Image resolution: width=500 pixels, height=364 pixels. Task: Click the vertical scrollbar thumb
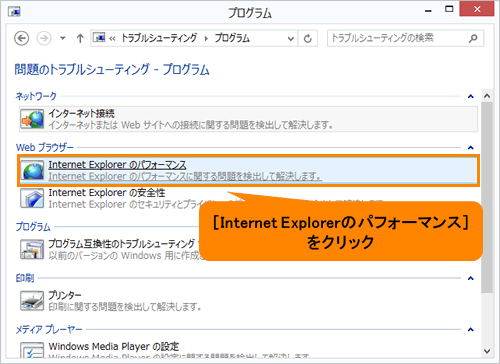487,198
